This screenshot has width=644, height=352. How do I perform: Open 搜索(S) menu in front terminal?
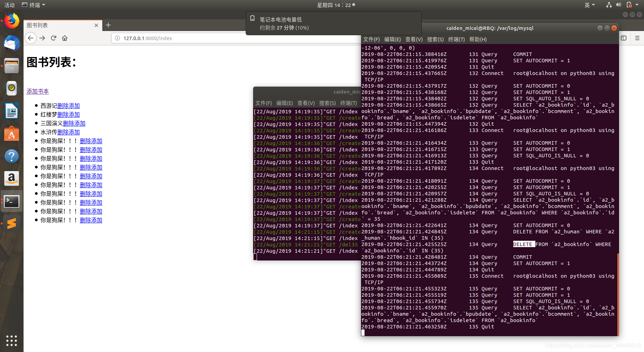(435, 39)
